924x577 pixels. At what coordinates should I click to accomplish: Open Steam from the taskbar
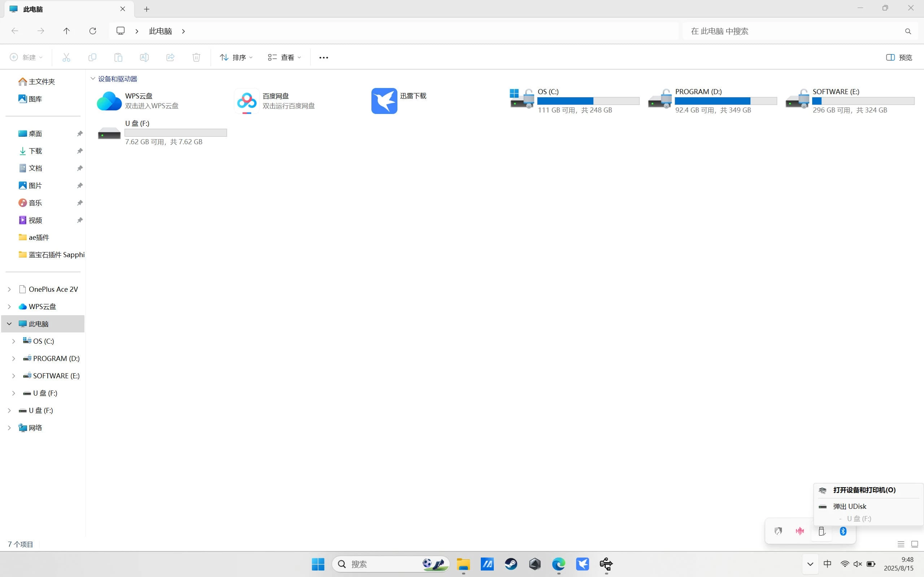(x=511, y=564)
